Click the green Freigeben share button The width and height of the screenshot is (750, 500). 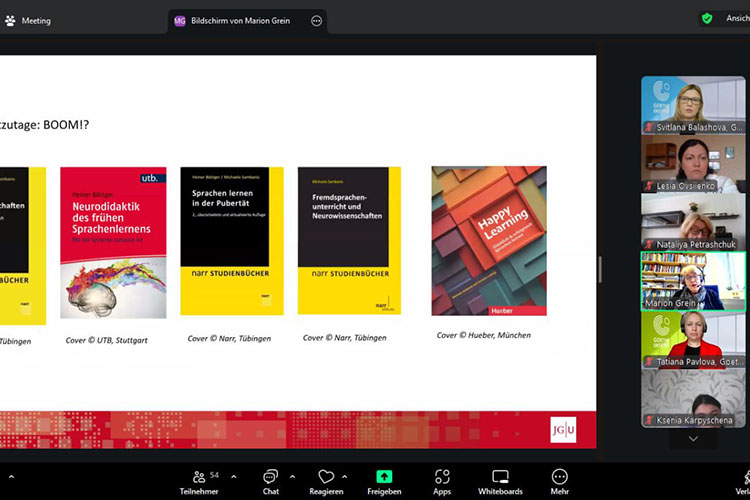point(384,480)
